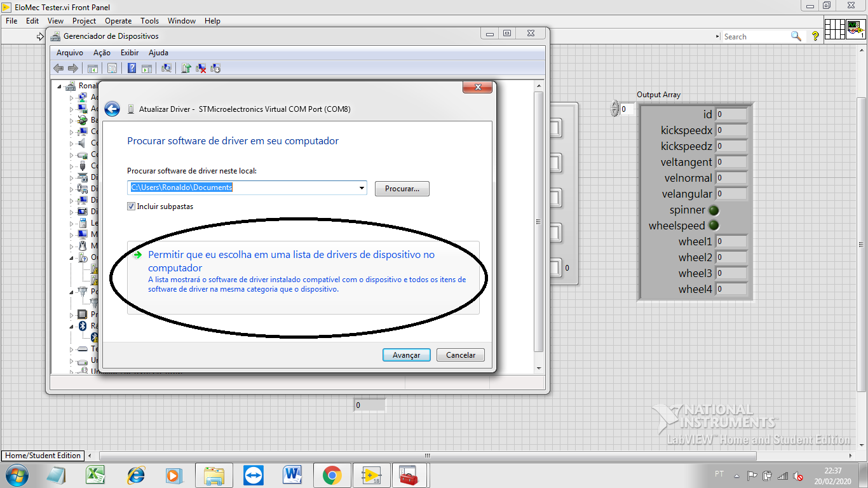Viewport: 868px width, 488px height.
Task: Toggle the action pane toolbar icon
Action: [x=146, y=68]
